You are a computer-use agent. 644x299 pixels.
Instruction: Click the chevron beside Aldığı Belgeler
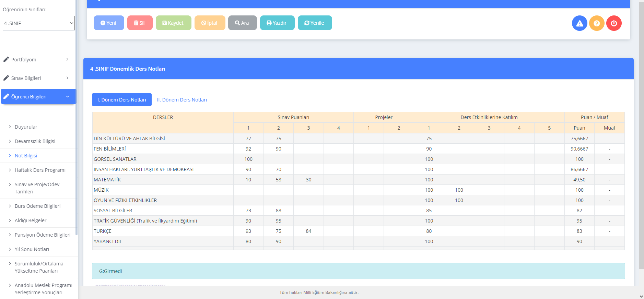click(10, 220)
